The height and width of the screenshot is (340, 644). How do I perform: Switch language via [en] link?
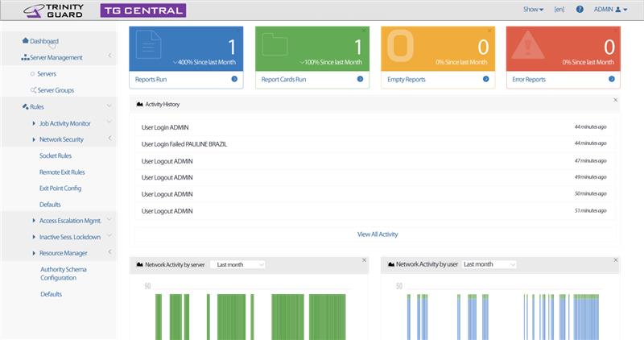[559, 9]
